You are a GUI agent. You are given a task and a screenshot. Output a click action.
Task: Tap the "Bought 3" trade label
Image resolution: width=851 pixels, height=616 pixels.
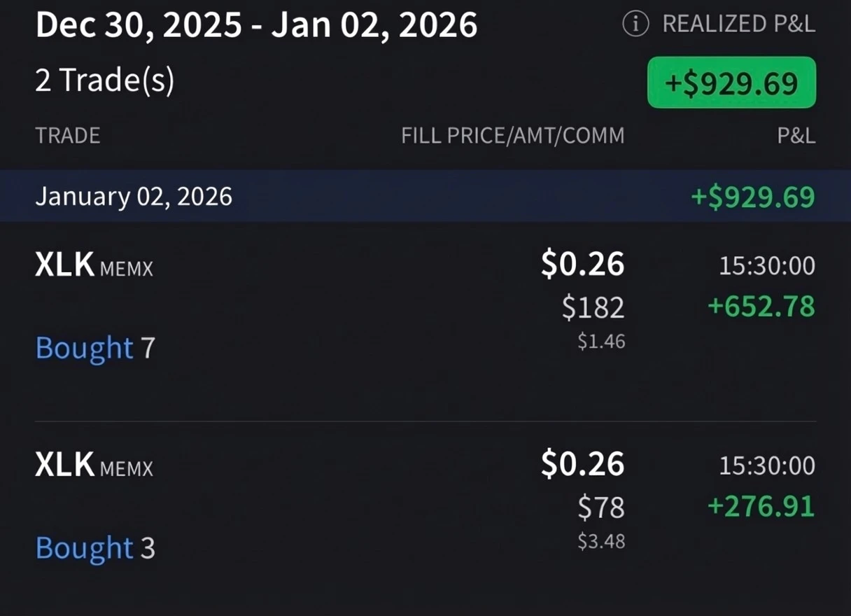(x=95, y=548)
